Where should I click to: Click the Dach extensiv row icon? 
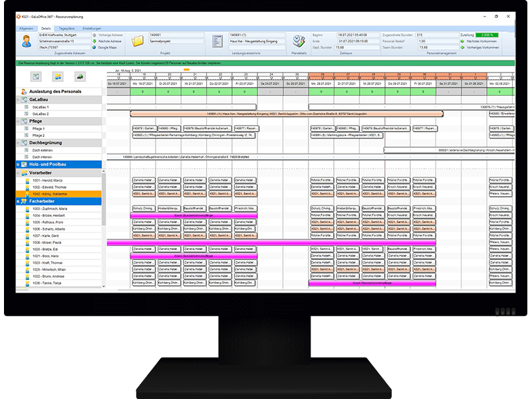click(27, 150)
